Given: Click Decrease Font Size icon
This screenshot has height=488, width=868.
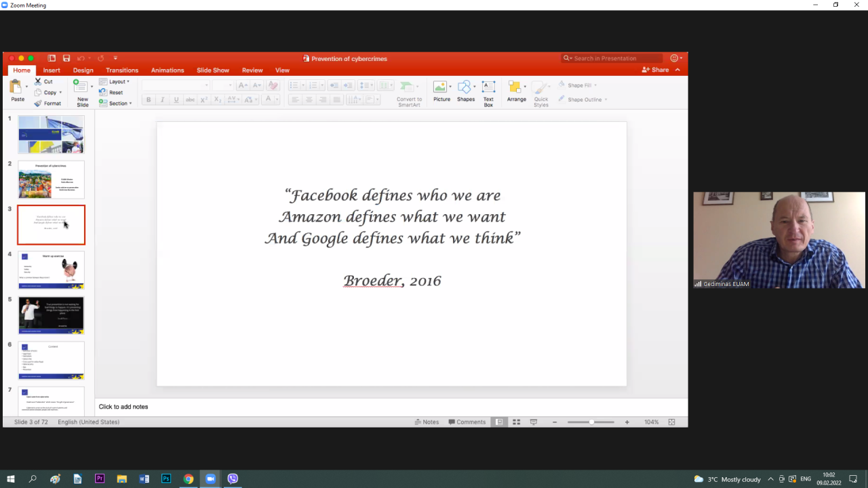Looking at the screenshot, I should click(256, 85).
